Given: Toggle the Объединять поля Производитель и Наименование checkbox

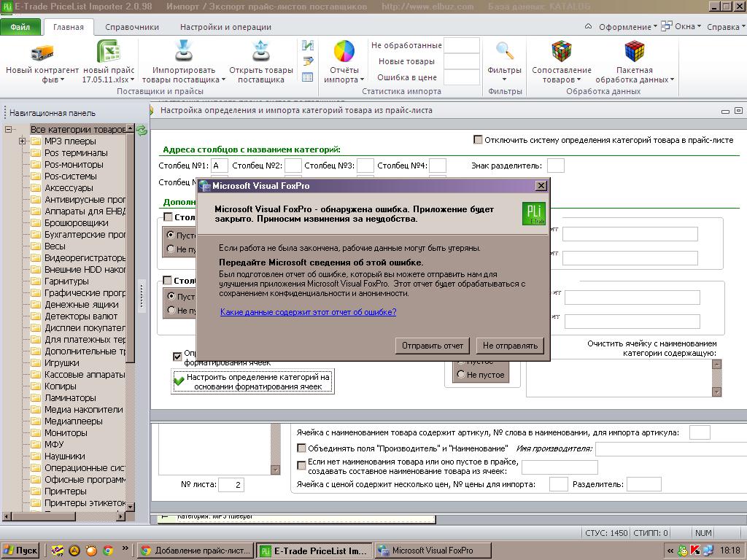Looking at the screenshot, I should tap(301, 448).
